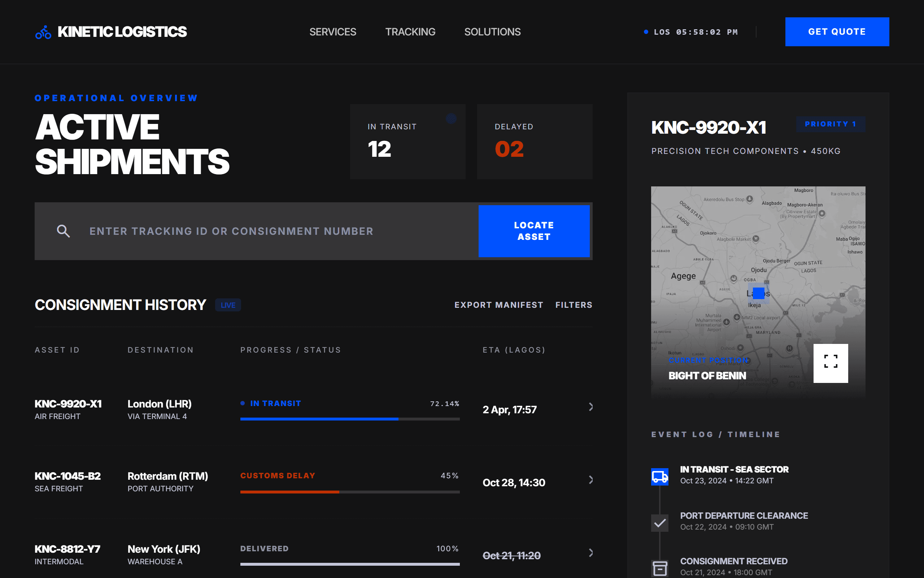Viewport: 924px width, 578px height.
Task: Click the WAREHOUSE A subtext
Action: pos(155,561)
